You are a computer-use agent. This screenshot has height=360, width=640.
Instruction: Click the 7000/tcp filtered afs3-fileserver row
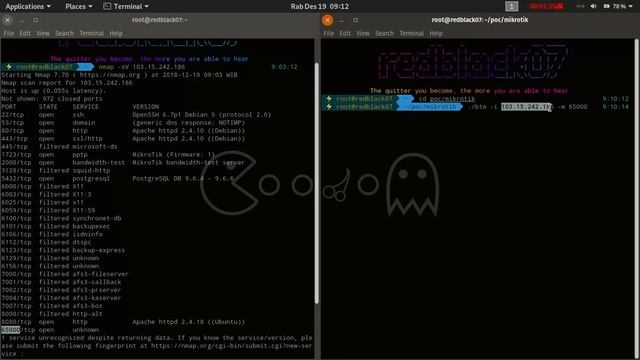coord(64,274)
